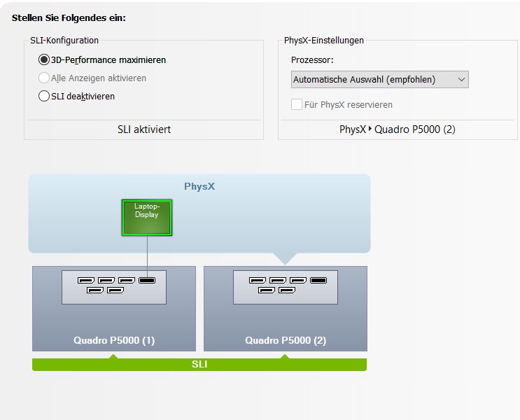Click the filled black port on Quadro P5000 (1)
Image resolution: width=520 pixels, height=420 pixels.
click(x=147, y=280)
